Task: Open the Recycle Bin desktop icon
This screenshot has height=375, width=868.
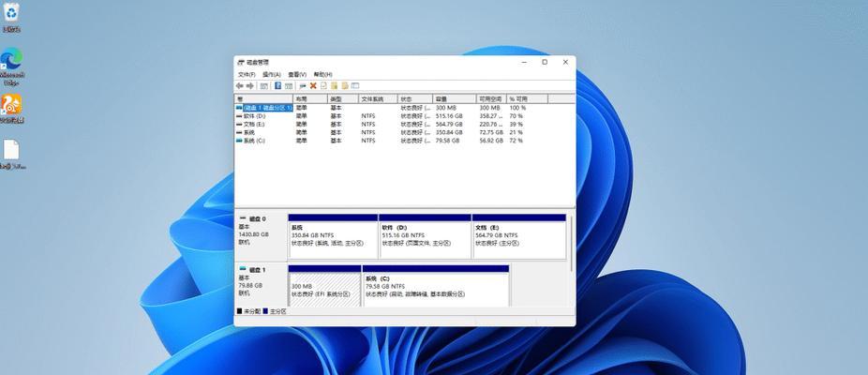Action: tap(11, 17)
